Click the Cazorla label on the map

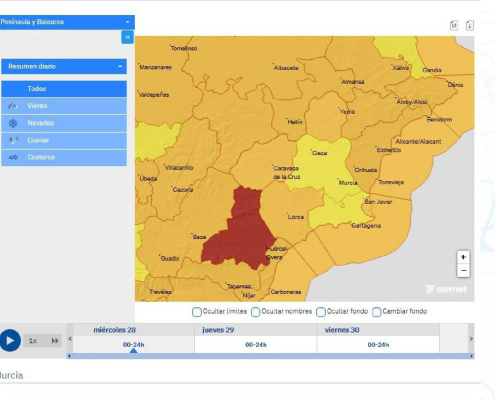tap(183, 190)
